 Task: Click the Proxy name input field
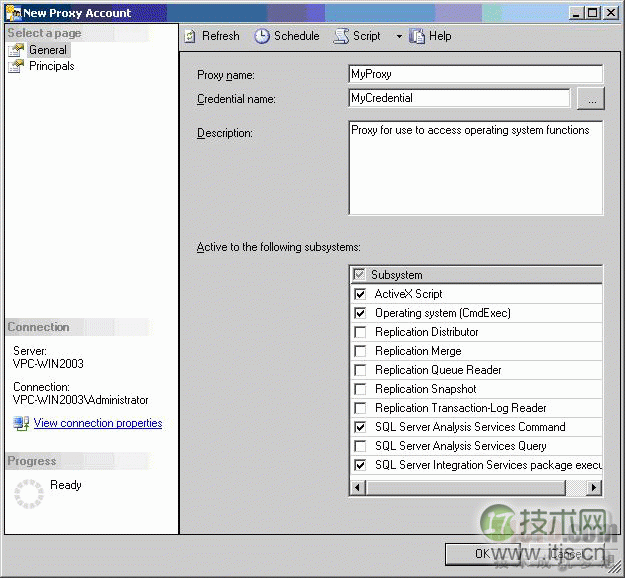(x=476, y=74)
